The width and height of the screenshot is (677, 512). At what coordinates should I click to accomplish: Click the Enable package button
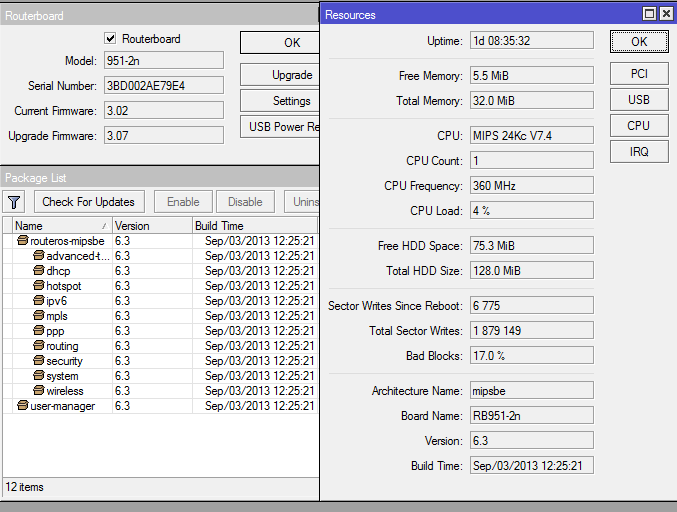[183, 202]
